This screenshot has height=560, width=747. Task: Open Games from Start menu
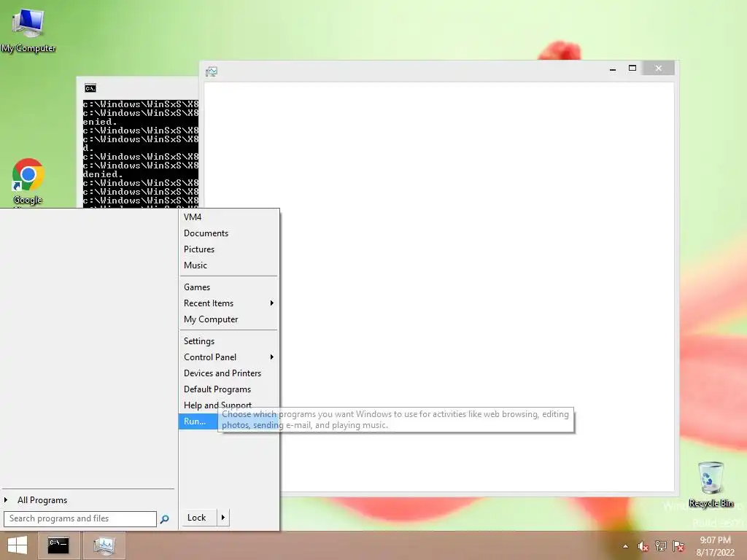pyautogui.click(x=228, y=287)
